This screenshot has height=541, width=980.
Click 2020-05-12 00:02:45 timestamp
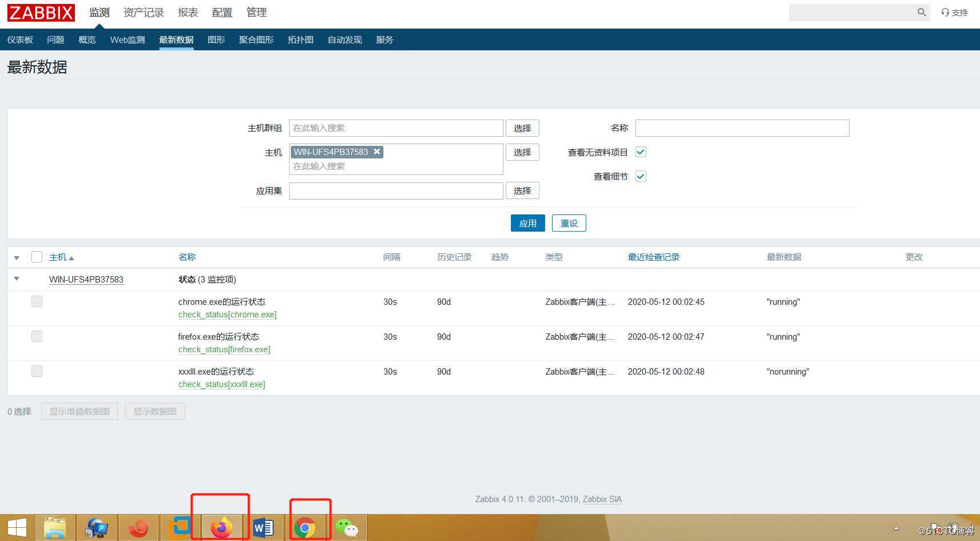point(666,302)
